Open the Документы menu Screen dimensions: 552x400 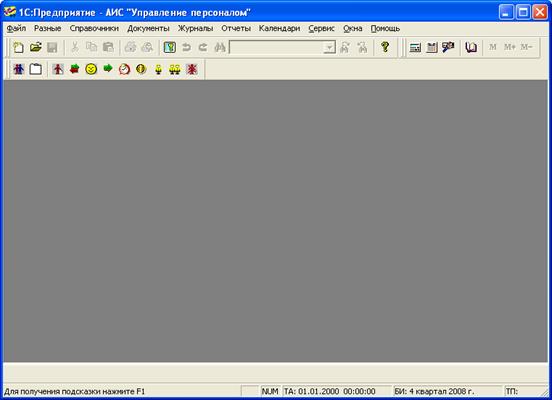tap(148, 29)
